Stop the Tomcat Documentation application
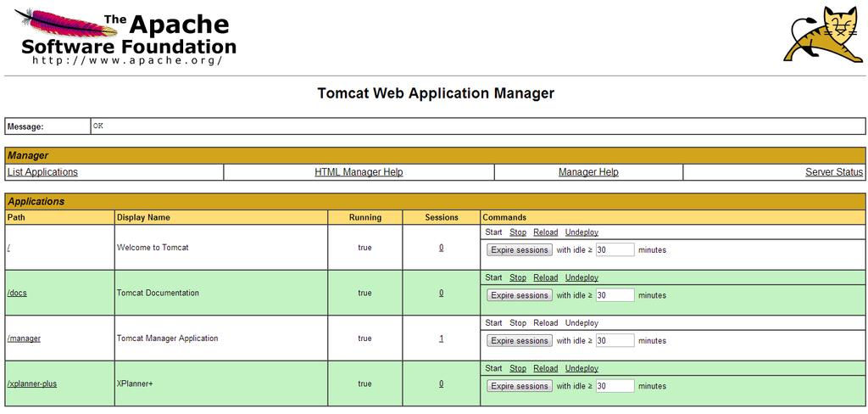Image resolution: width=868 pixels, height=414 pixels. (518, 277)
